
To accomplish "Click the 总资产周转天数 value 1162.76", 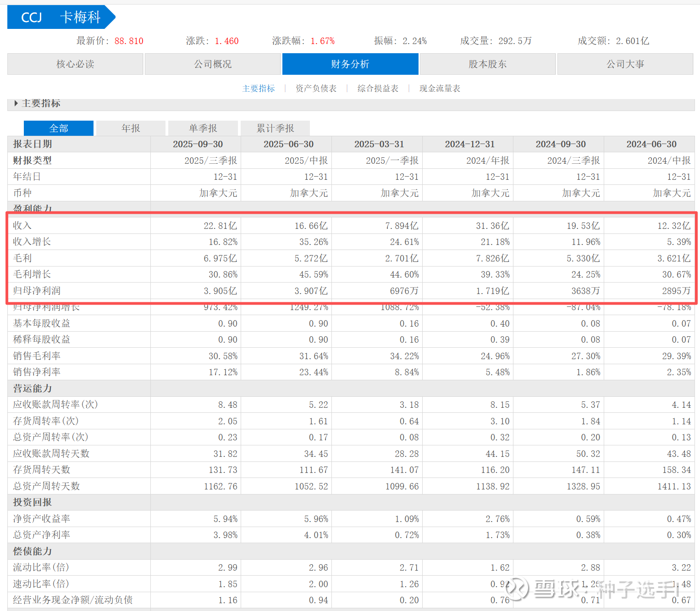I will [221, 486].
